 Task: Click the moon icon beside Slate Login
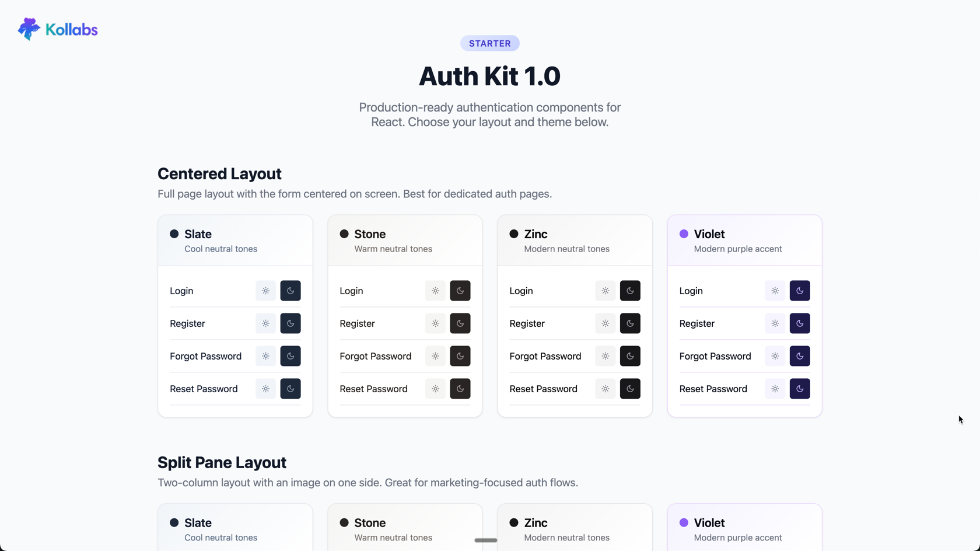pyautogui.click(x=290, y=291)
